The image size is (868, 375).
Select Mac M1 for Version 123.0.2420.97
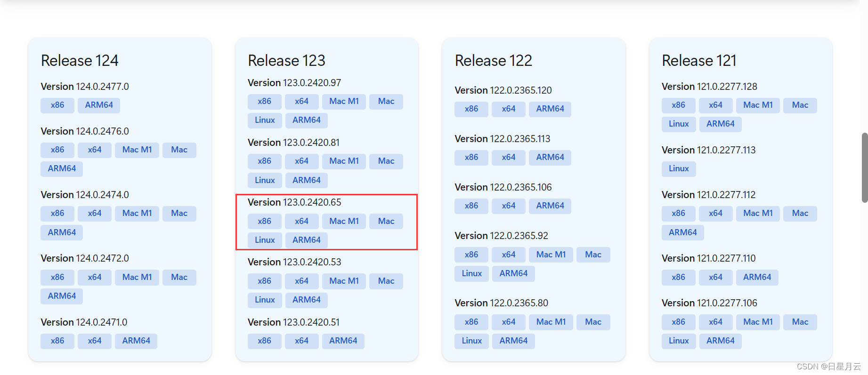pyautogui.click(x=344, y=102)
